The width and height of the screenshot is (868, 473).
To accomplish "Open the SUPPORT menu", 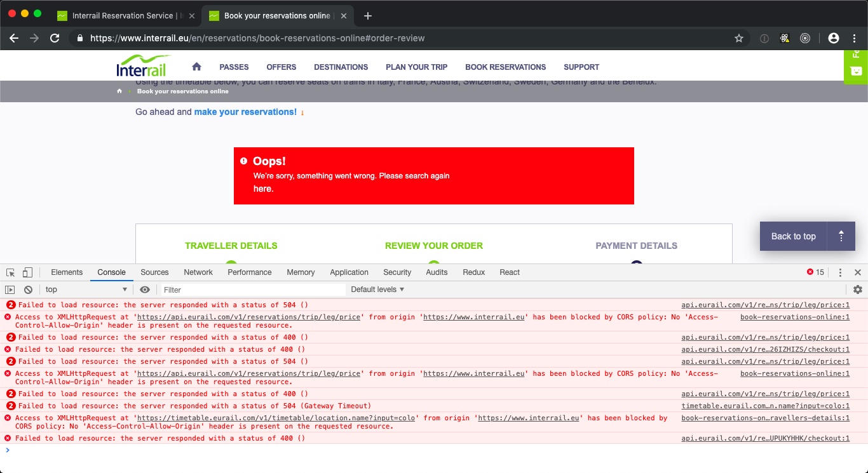I will 581,67.
